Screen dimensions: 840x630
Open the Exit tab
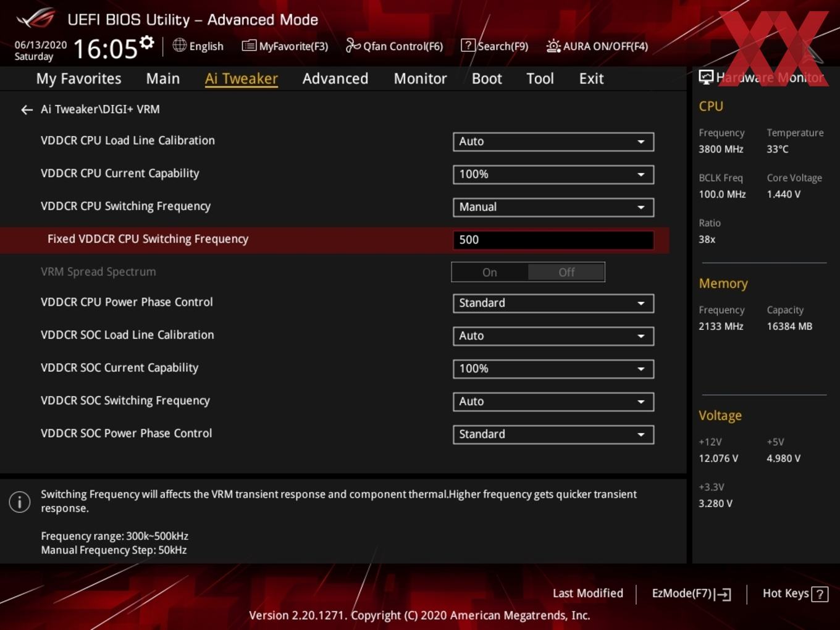click(591, 79)
